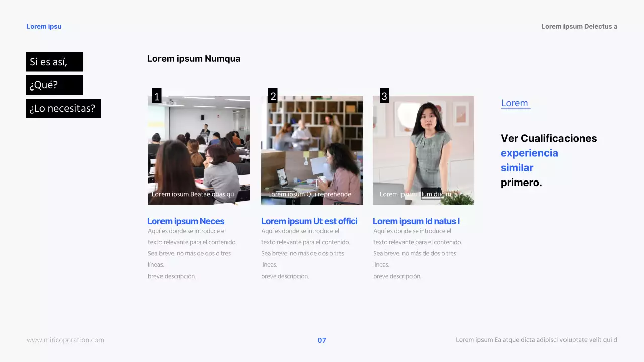Click the blue 'Lorem ipsu' header link
Viewport: 644px width, 362px height.
[x=44, y=26]
